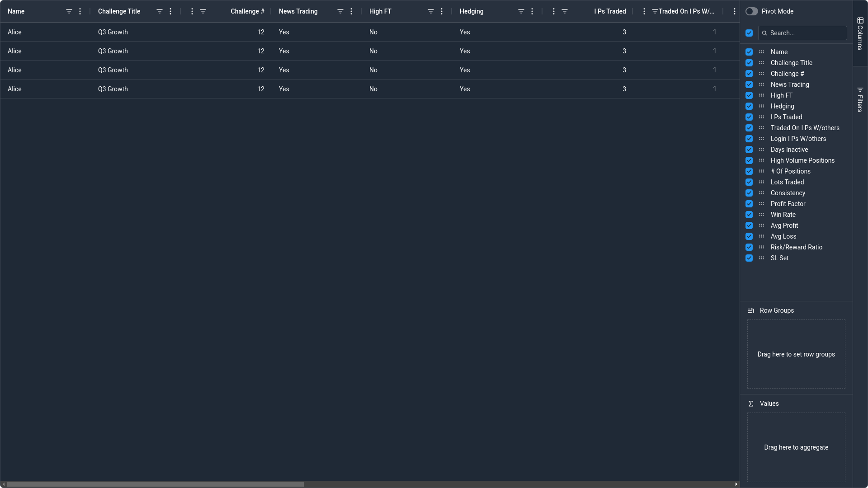Sort by the Challenge Title header
This screenshot has width=868, height=488.
119,11
